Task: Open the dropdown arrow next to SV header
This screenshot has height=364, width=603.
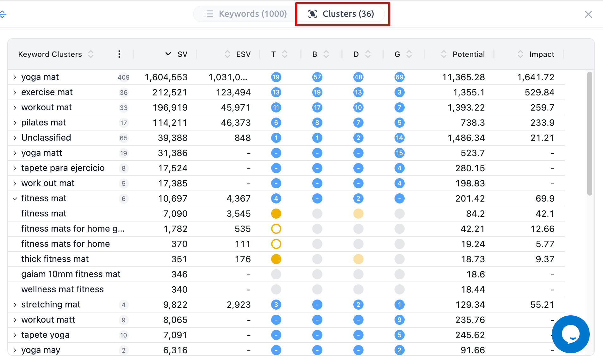Action: (168, 54)
